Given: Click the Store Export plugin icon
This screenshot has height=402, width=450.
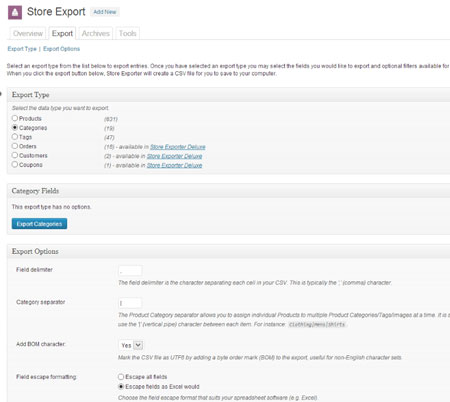Looking at the screenshot, I should point(15,13).
